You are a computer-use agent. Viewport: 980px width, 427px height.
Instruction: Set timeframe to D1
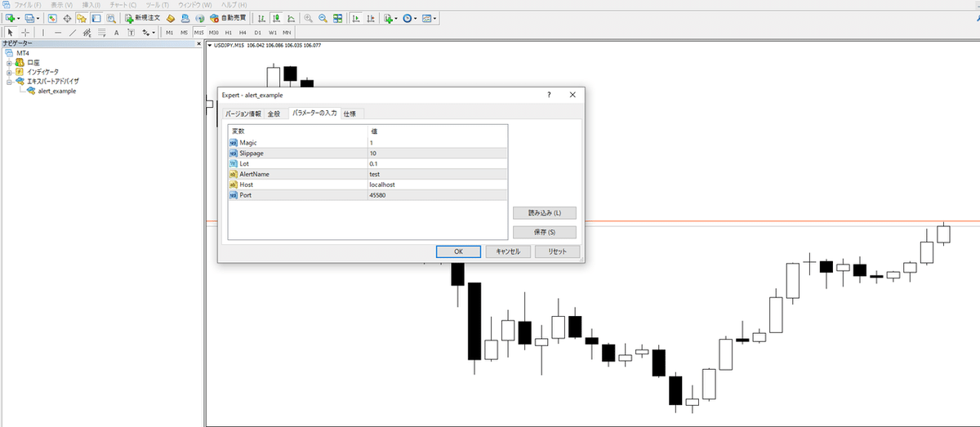click(257, 33)
